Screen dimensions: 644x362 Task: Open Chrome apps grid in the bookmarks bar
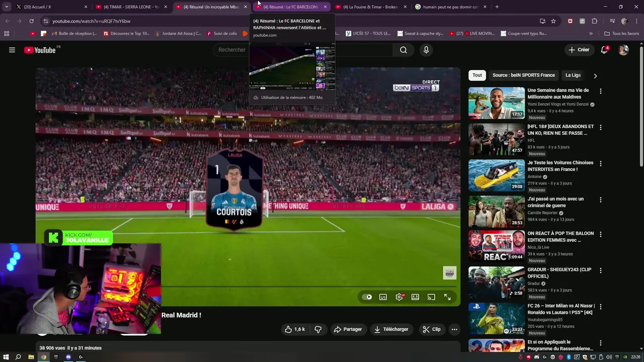pos(7,34)
